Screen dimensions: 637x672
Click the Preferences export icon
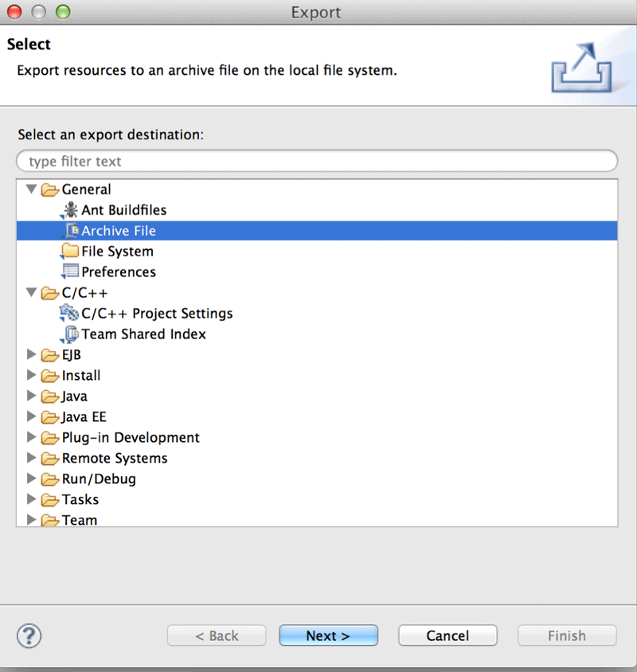(x=70, y=272)
